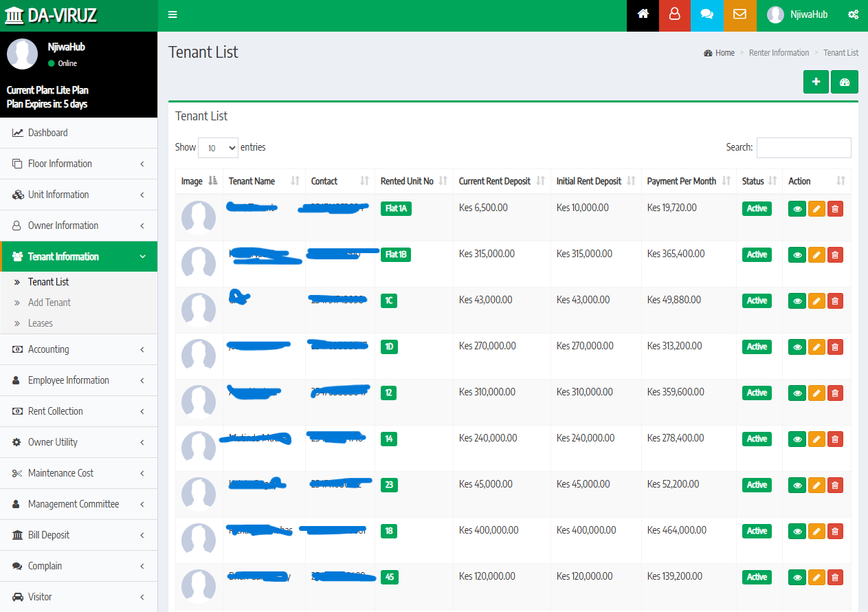View details of tenant in unit 14
868x612 pixels.
(797, 439)
